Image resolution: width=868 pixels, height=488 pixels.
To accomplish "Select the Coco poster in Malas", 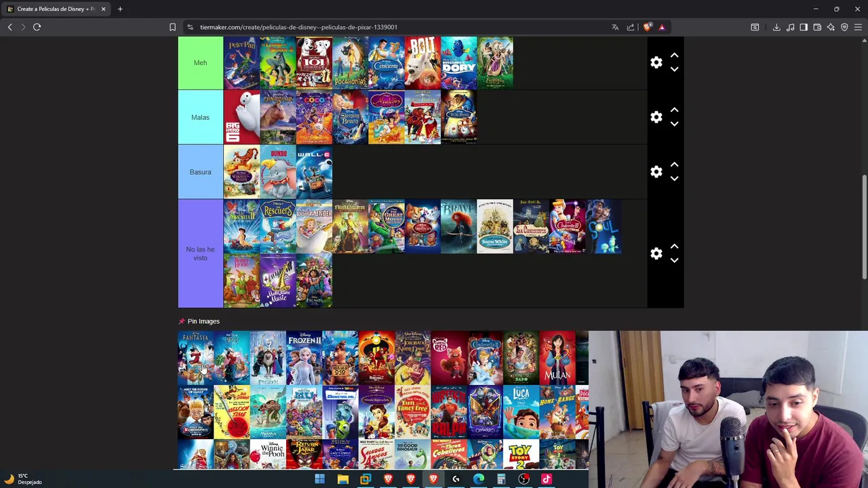I will click(x=314, y=117).
